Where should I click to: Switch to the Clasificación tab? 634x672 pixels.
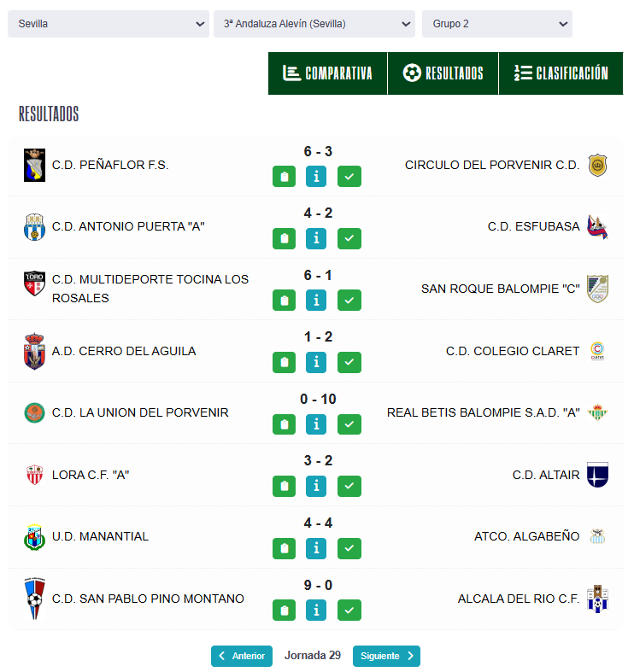561,73
